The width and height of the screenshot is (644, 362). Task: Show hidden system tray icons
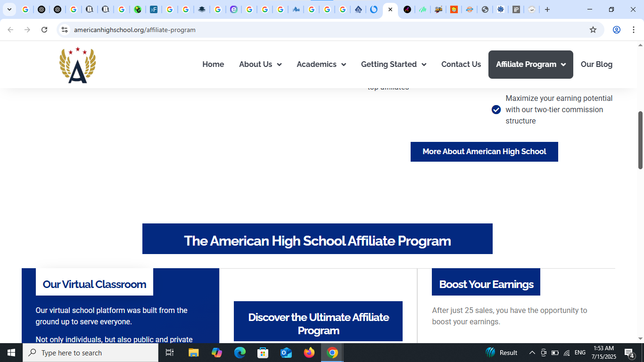532,353
